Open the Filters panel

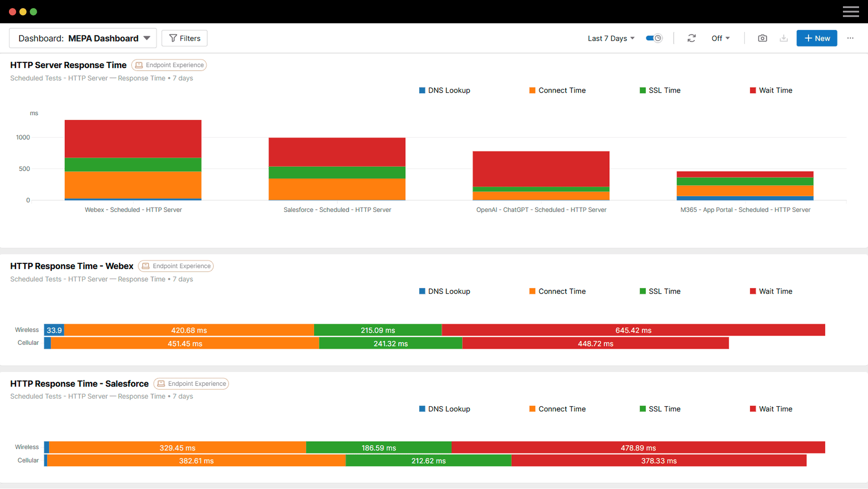click(184, 38)
